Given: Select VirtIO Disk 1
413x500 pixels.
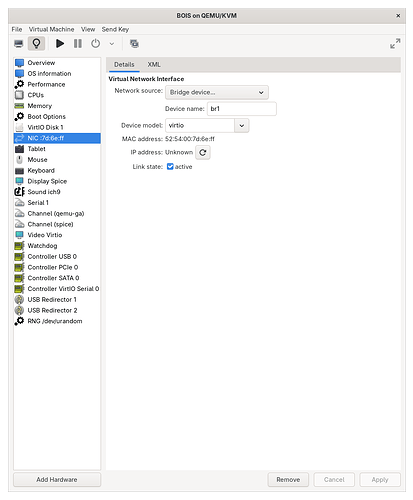Looking at the screenshot, I should tap(57, 127).
